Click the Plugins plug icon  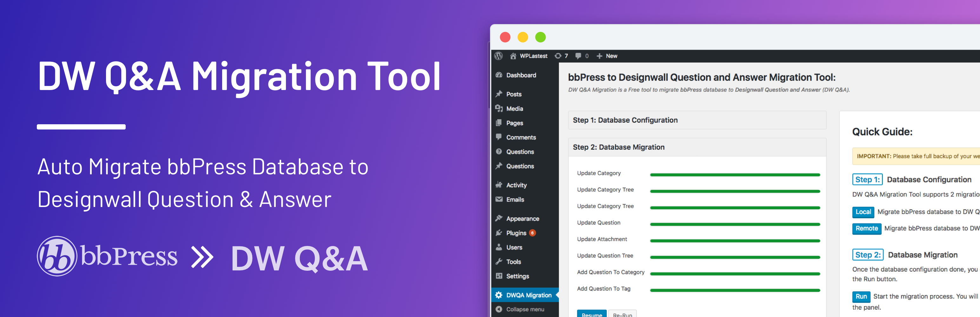click(x=499, y=233)
